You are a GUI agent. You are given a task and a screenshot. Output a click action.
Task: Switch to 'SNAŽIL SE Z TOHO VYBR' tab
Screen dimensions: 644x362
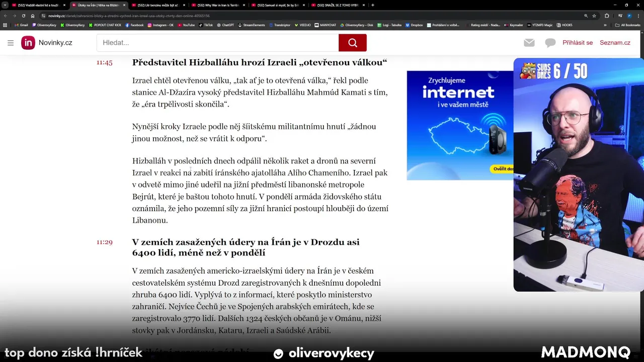[338, 5]
